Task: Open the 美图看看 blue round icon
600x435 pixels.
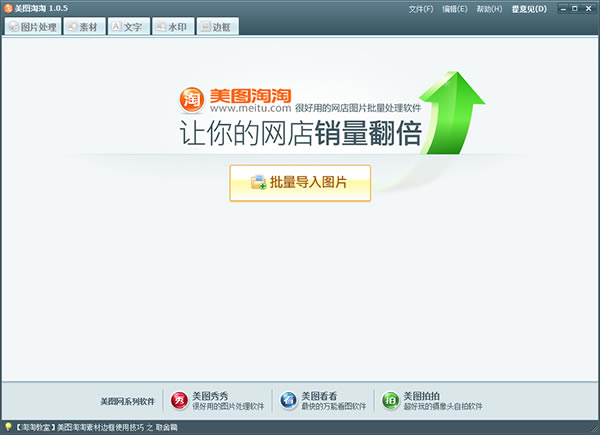Action: [288, 401]
